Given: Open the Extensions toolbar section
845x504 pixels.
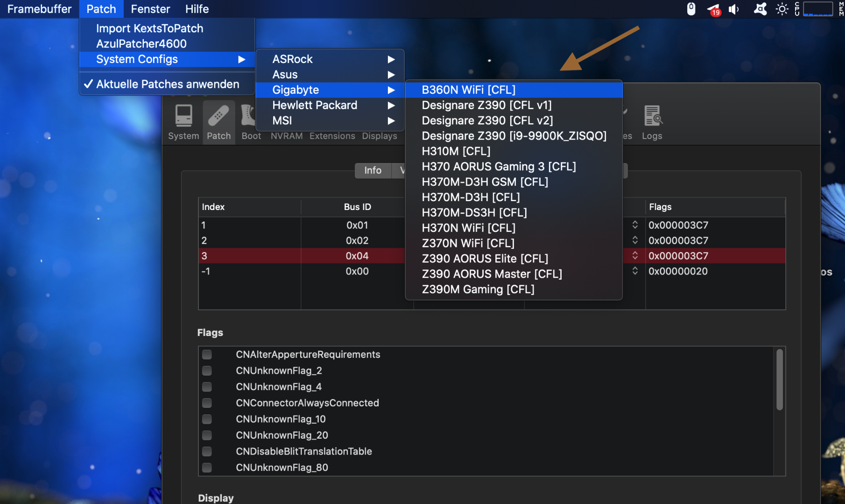Looking at the screenshot, I should coord(332,136).
